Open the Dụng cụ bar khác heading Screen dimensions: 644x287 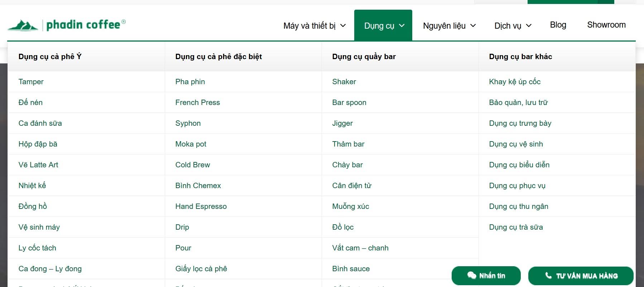520,57
